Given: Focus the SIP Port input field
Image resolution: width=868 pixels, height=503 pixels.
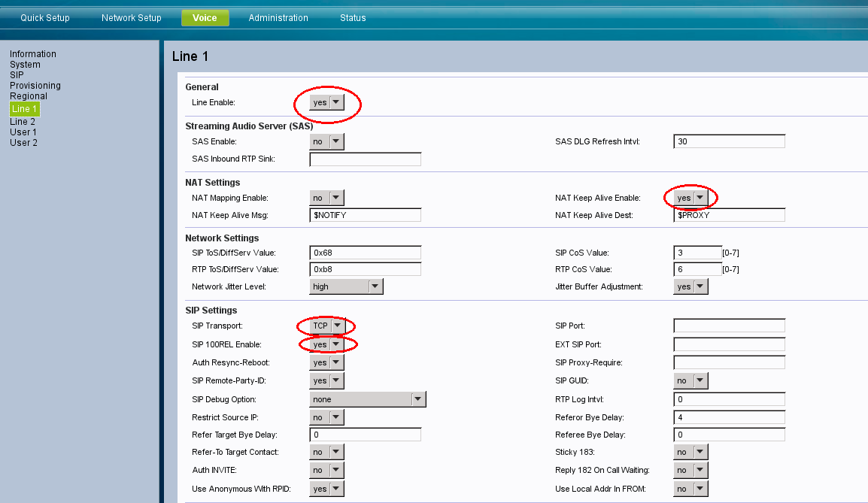Looking at the screenshot, I should coord(729,326).
